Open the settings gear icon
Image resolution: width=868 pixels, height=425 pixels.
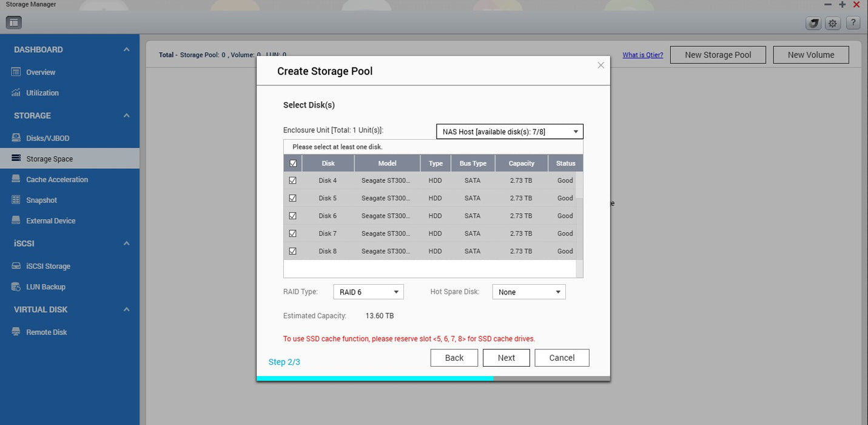833,23
